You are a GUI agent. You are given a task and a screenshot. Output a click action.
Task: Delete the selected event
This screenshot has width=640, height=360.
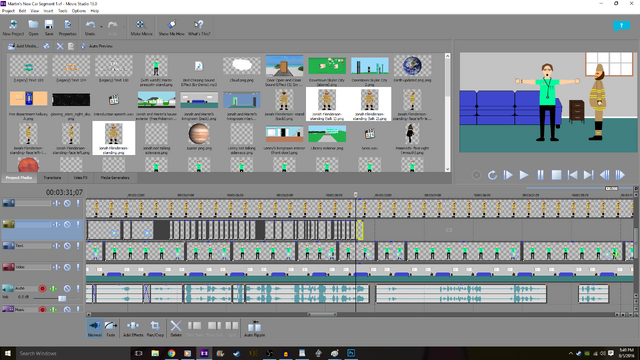tap(176, 328)
